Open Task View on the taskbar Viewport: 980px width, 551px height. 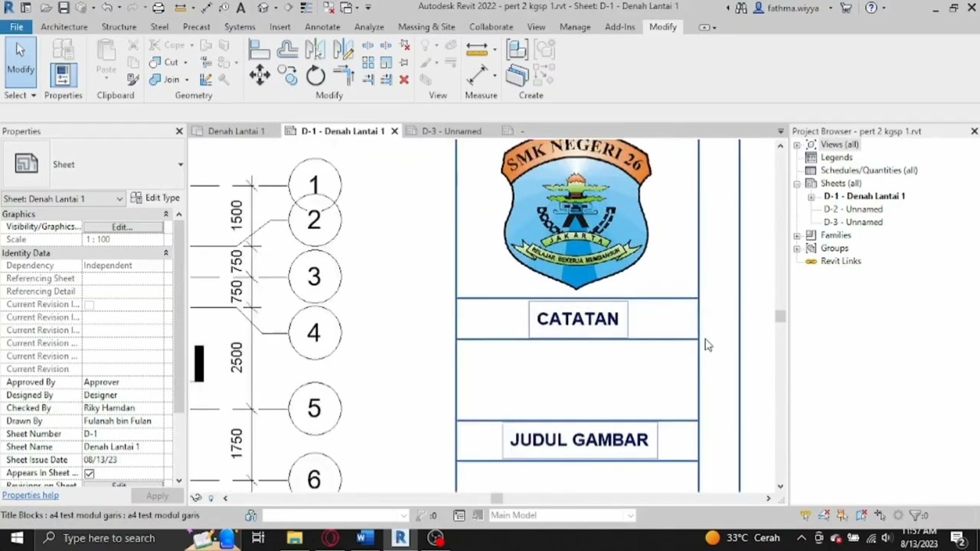coord(258,538)
